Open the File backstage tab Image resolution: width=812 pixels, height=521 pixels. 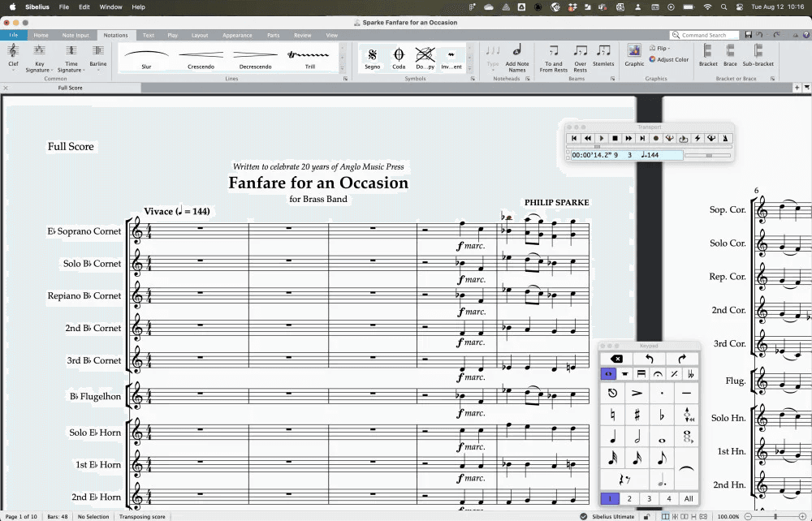click(14, 35)
